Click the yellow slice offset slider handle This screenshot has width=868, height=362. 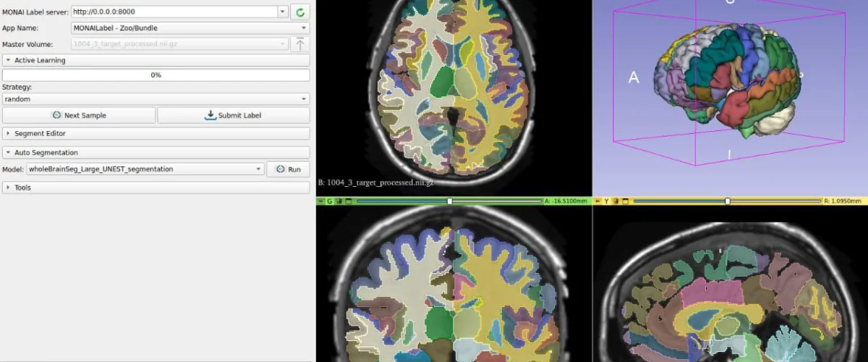(728, 201)
